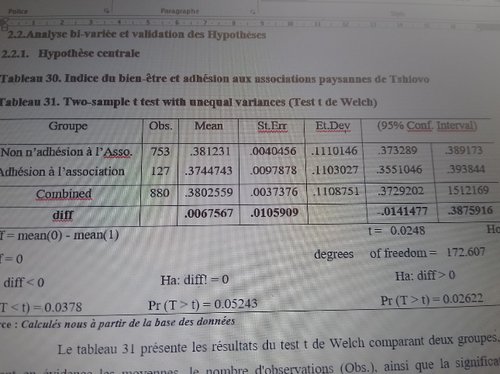The image size is (500, 374).
Task: Click the deviation value '.1103027'
Action: pyautogui.click(x=335, y=170)
